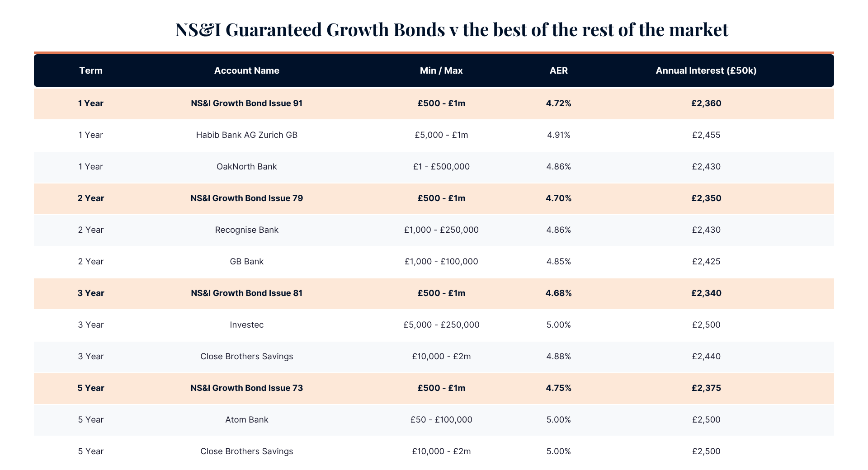Click the page title about NS&I bonds
The image size is (868, 470).
452,29
